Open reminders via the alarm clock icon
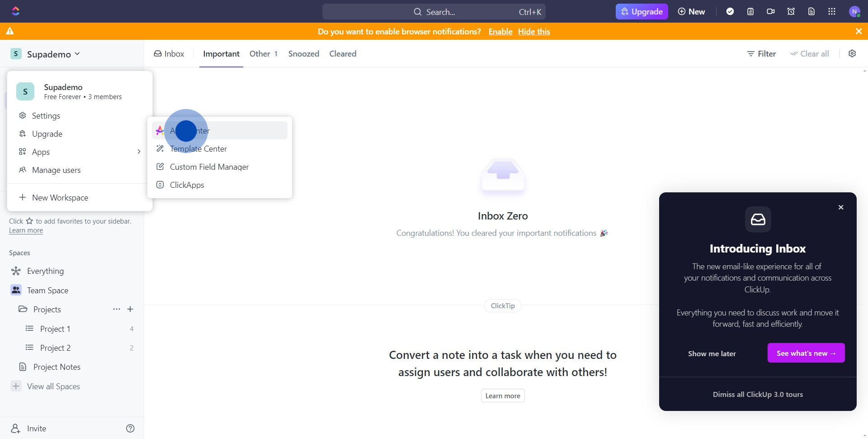The width and height of the screenshot is (868, 439). coord(791,12)
